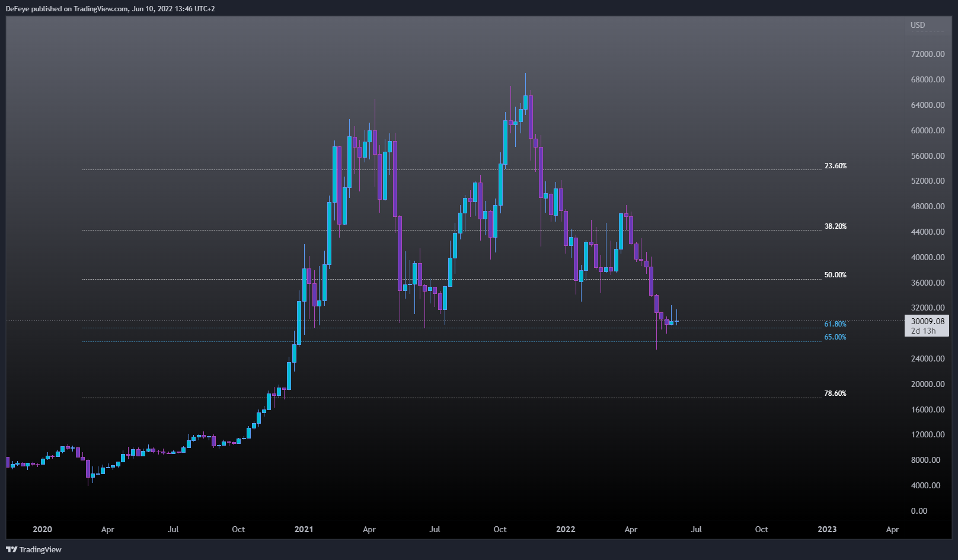The height and width of the screenshot is (560, 958).
Task: Click the 2023 year label on time axis
Action: coord(827,529)
